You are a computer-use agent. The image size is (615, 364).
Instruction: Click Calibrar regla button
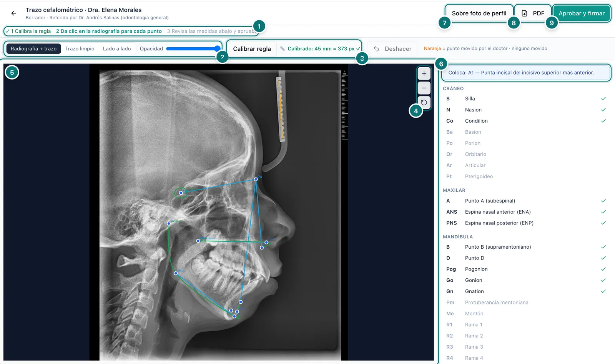point(252,49)
